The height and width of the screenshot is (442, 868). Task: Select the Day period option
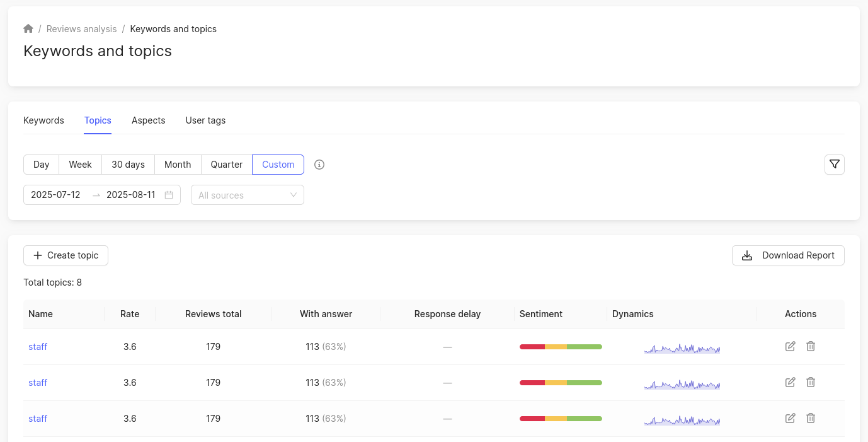click(x=42, y=165)
